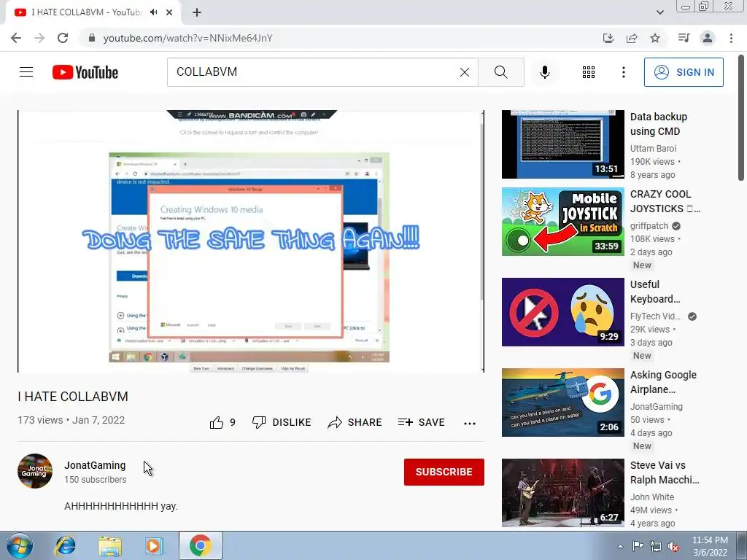Launch Internet Explorer from the taskbar
The width and height of the screenshot is (747, 560).
[x=65, y=545]
